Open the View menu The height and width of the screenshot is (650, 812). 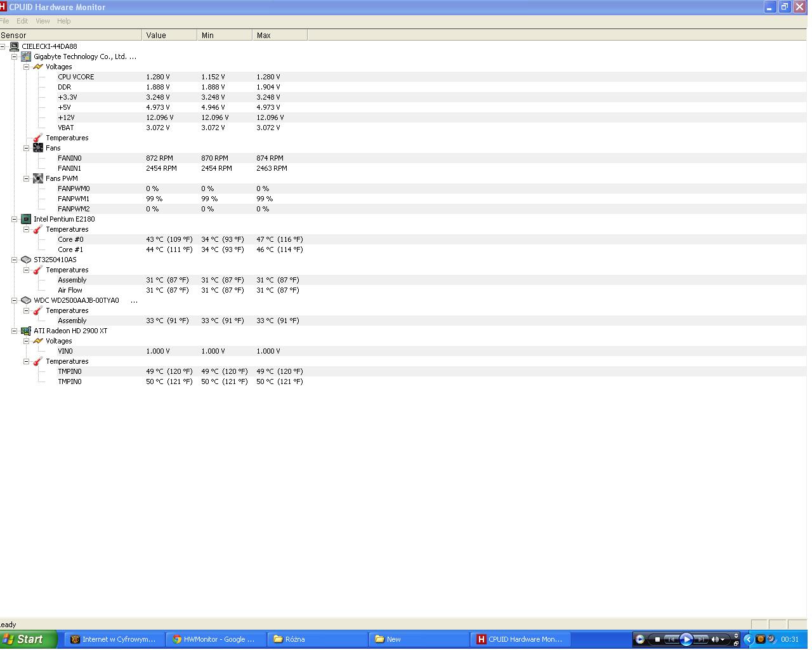(43, 21)
